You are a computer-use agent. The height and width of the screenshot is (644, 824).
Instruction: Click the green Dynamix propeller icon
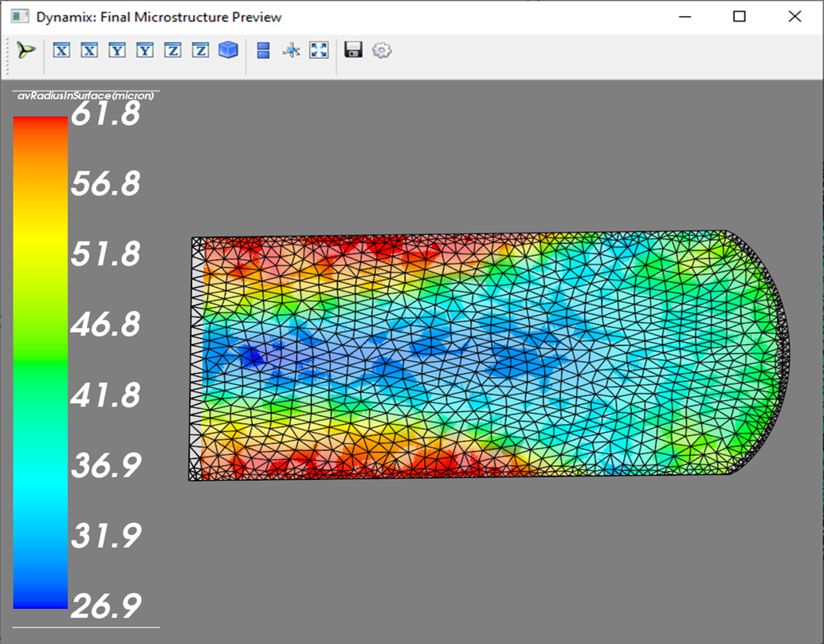point(24,50)
